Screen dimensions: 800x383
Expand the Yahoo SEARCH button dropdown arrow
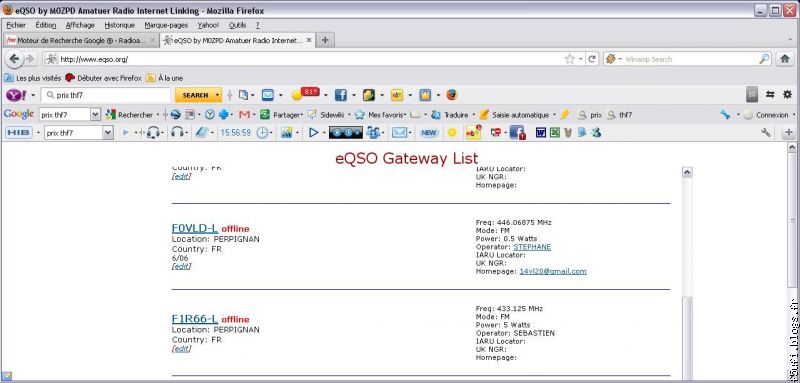coord(218,95)
